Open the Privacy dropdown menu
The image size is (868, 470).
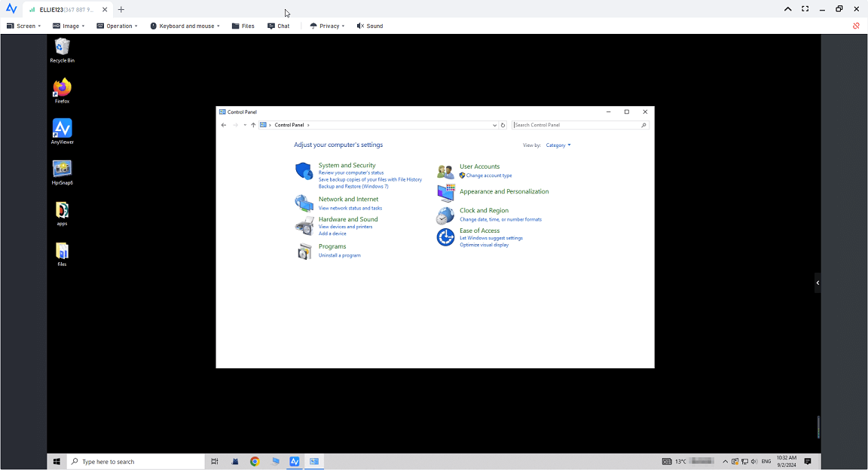(328, 26)
